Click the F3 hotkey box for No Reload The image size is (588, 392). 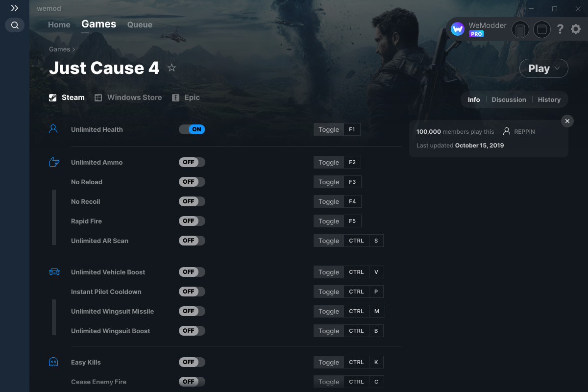click(x=352, y=182)
